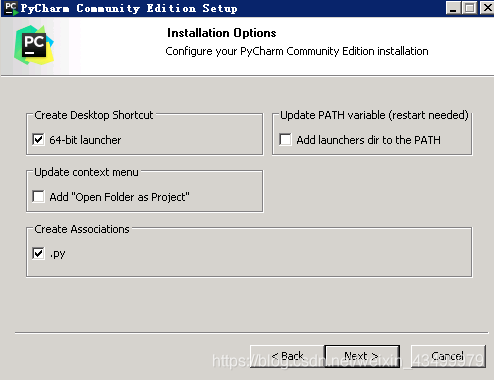Click the "Update PATH variable (restart needed)" group label

[x=374, y=115]
